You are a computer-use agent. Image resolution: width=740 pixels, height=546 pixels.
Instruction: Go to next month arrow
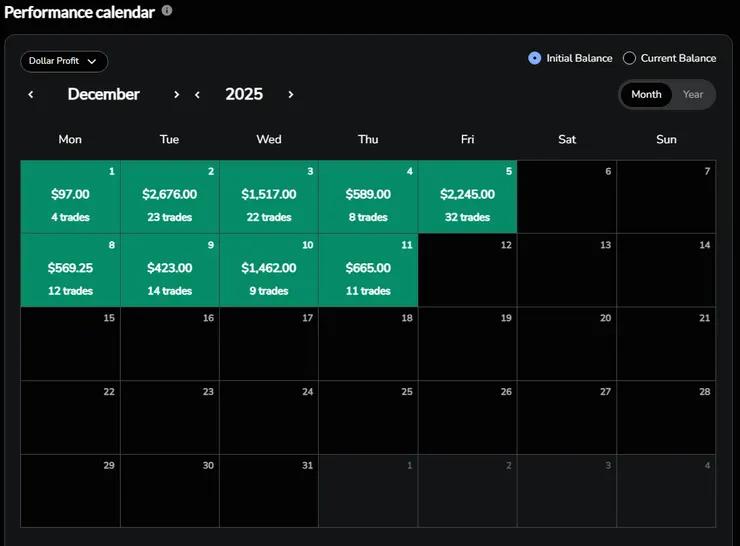[177, 95]
